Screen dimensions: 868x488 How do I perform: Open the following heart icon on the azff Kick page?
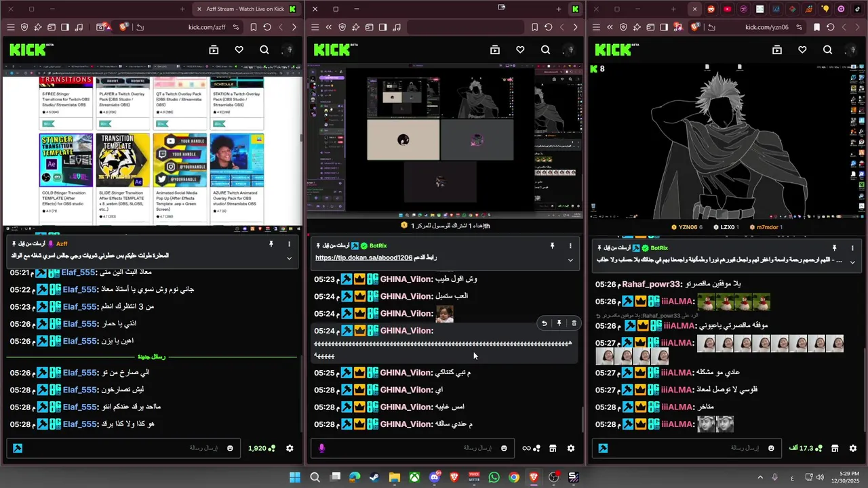point(239,49)
